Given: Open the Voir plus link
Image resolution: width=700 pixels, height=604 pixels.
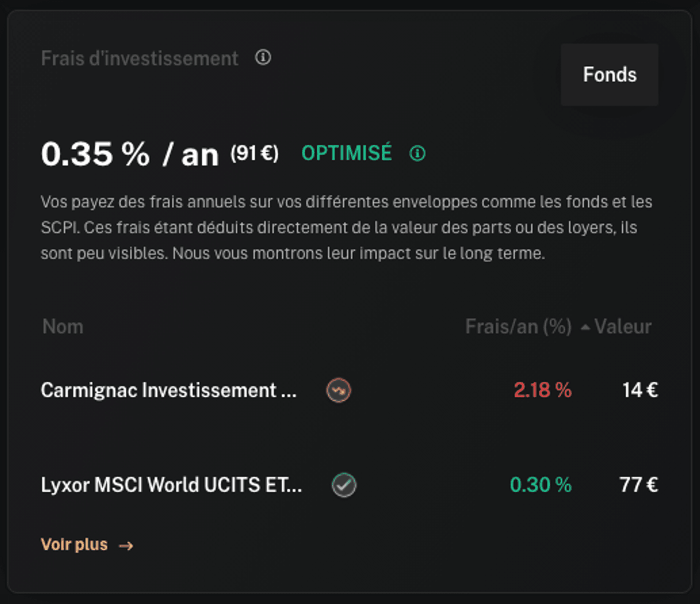Looking at the screenshot, I should (x=74, y=544).
